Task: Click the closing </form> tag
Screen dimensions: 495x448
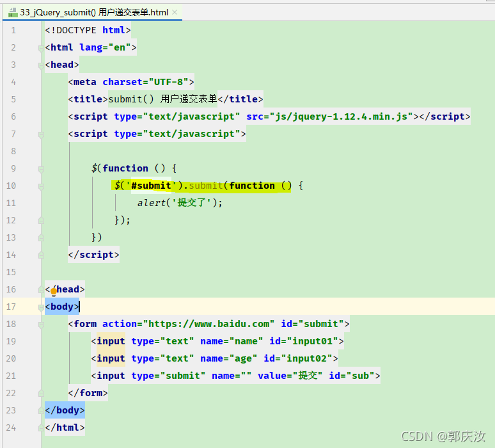Action: [x=88, y=393]
